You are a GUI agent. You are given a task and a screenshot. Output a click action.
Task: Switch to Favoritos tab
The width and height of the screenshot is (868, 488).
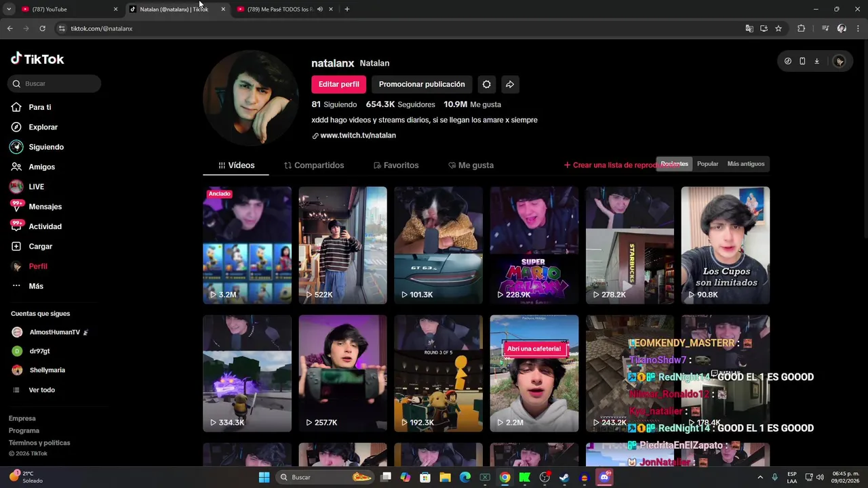tap(396, 165)
